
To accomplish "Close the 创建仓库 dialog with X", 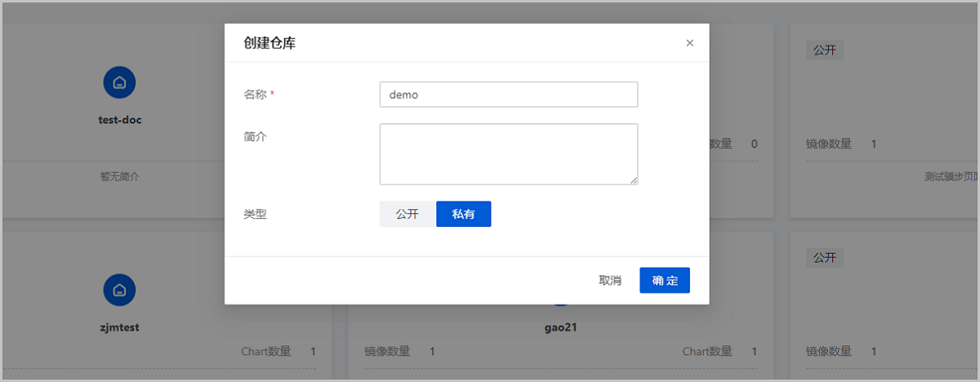I will (689, 43).
